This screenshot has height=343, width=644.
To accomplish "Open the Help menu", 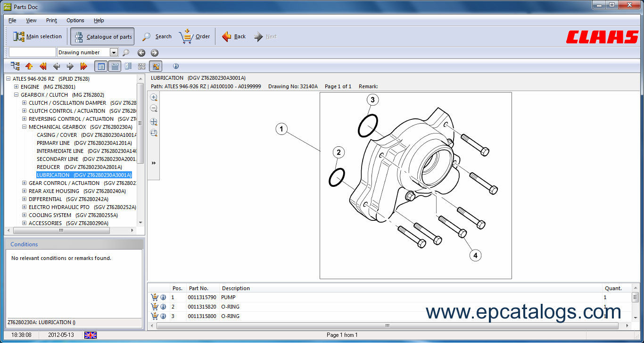I will coord(99,20).
